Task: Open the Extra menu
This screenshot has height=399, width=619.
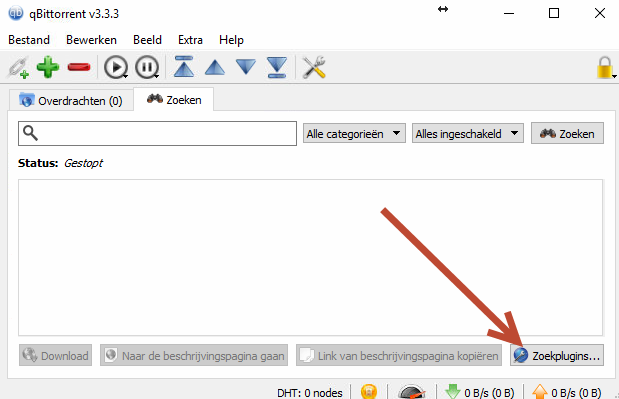Action: click(190, 40)
